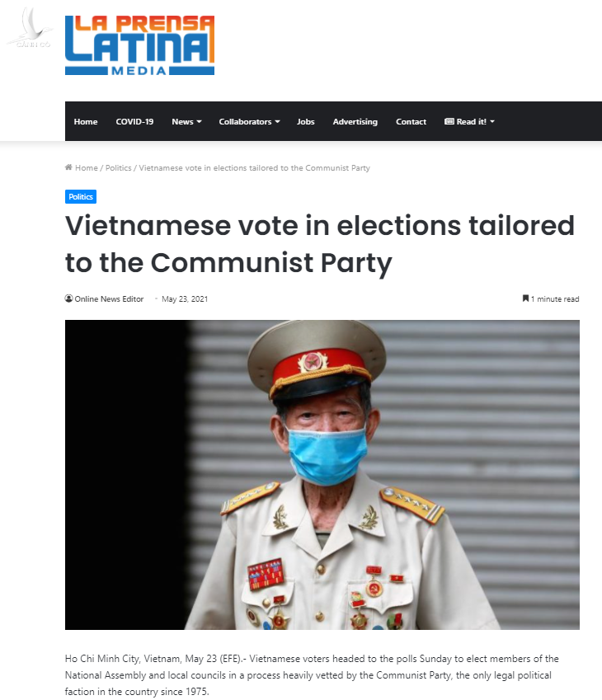This screenshot has height=700, width=602.
Task: Click the Read it! newspaper icon
Action: point(449,121)
